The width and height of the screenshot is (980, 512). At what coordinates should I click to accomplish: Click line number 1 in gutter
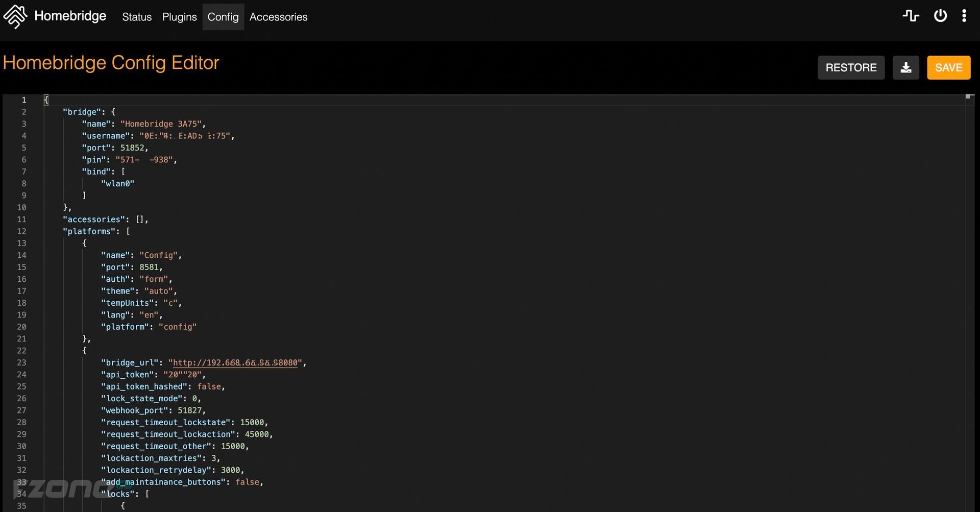point(23,100)
